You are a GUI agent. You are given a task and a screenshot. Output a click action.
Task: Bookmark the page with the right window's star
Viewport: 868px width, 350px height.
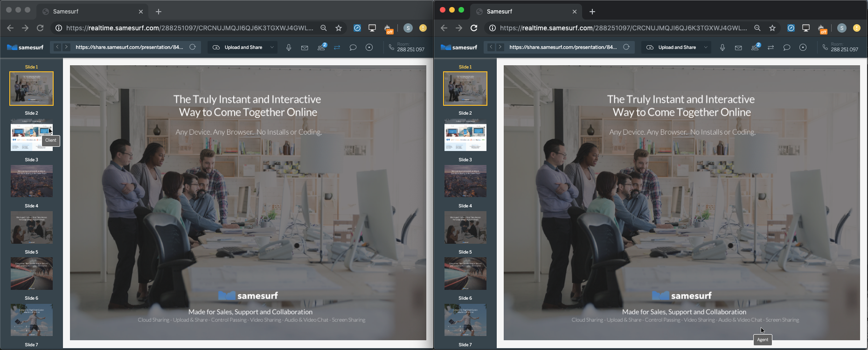point(772,28)
